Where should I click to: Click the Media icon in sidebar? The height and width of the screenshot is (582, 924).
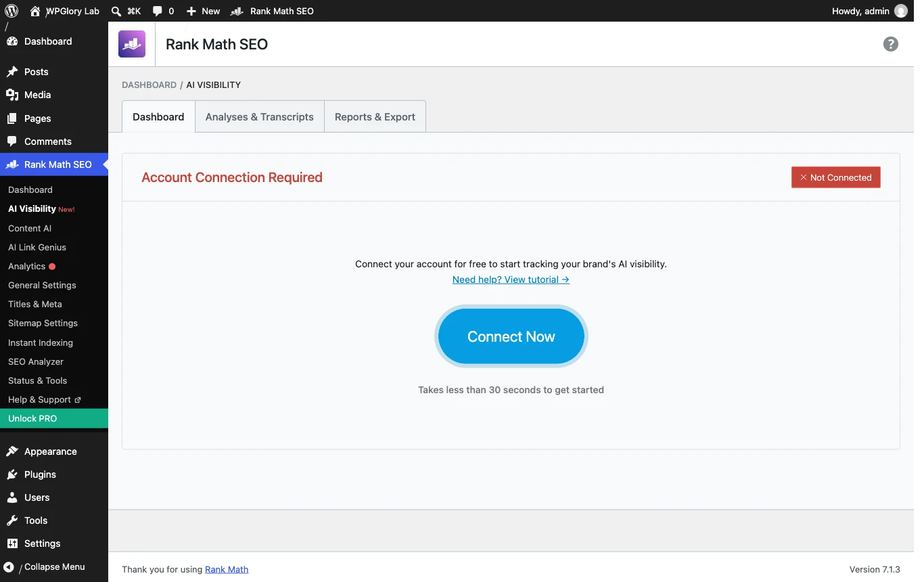pyautogui.click(x=12, y=95)
